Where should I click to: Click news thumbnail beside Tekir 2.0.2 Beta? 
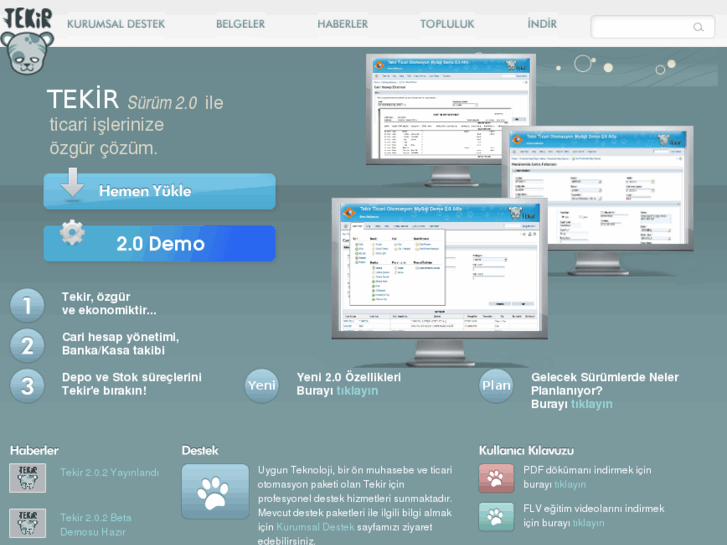coord(27,523)
